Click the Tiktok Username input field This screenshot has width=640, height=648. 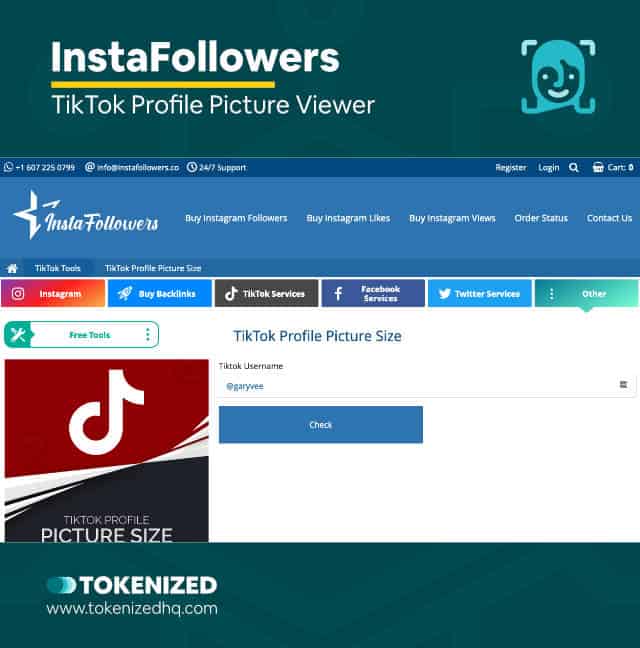[x=427, y=386]
